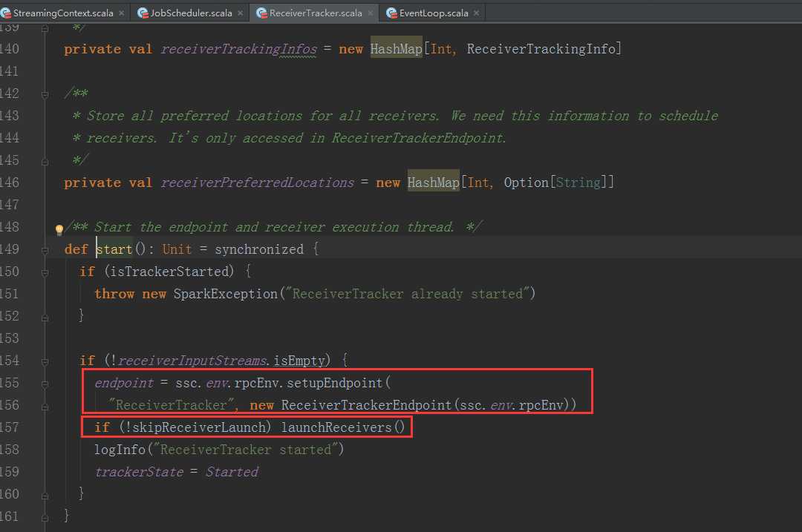
Task: Click isTrackerStarted in the if condition
Action: coord(169,272)
